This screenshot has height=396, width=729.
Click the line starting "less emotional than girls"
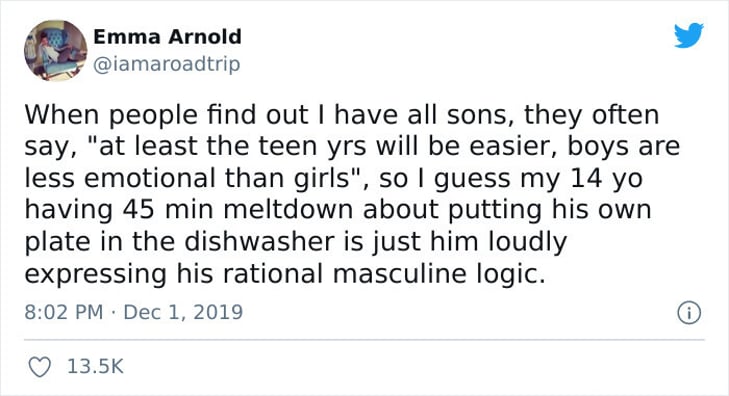334,178
